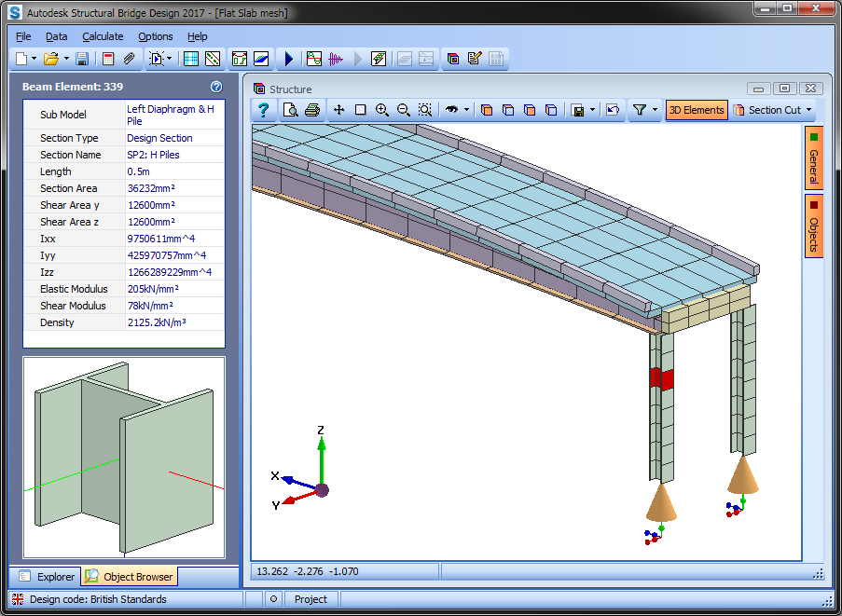Select the red highlighted pile element
Screen dimensions: 842x616
[x=662, y=379]
